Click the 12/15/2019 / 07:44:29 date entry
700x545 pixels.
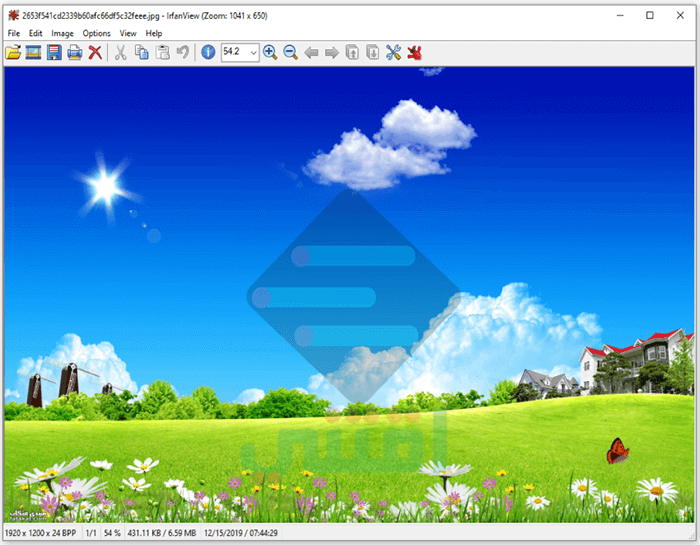241,533
